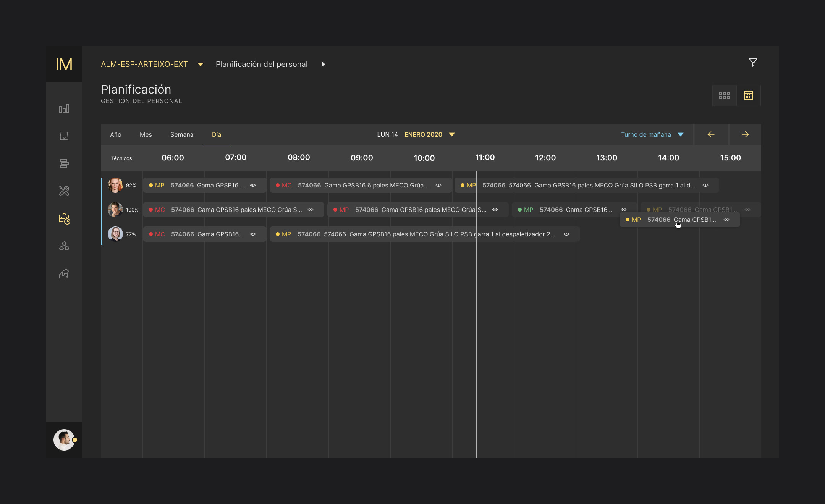Select the technician avatar with 92%
Viewport: 825px width, 504px height.
115,185
